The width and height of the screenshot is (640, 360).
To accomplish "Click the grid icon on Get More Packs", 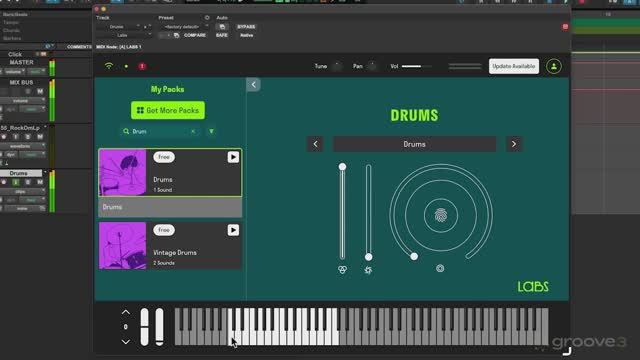I will pyautogui.click(x=140, y=110).
